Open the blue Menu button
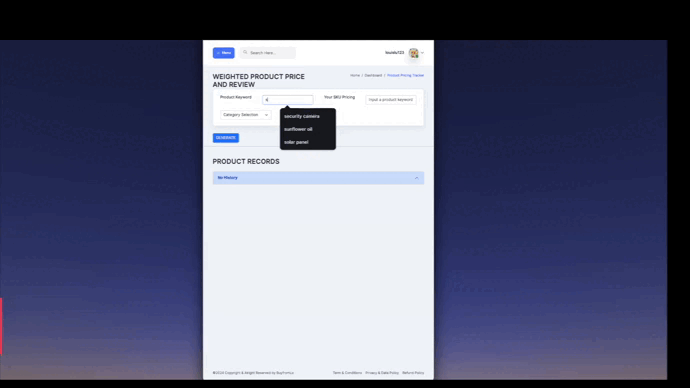 pyautogui.click(x=224, y=53)
